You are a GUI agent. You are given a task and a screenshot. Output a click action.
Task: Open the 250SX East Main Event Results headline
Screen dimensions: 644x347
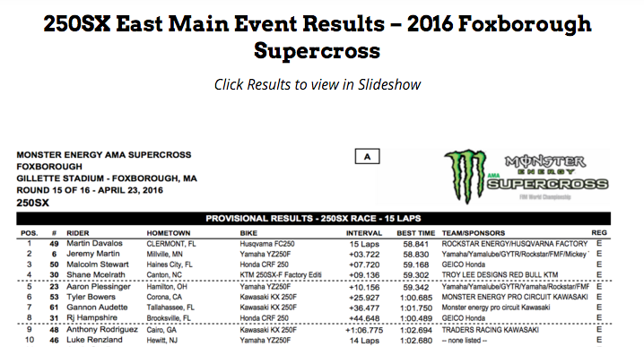coord(318,37)
